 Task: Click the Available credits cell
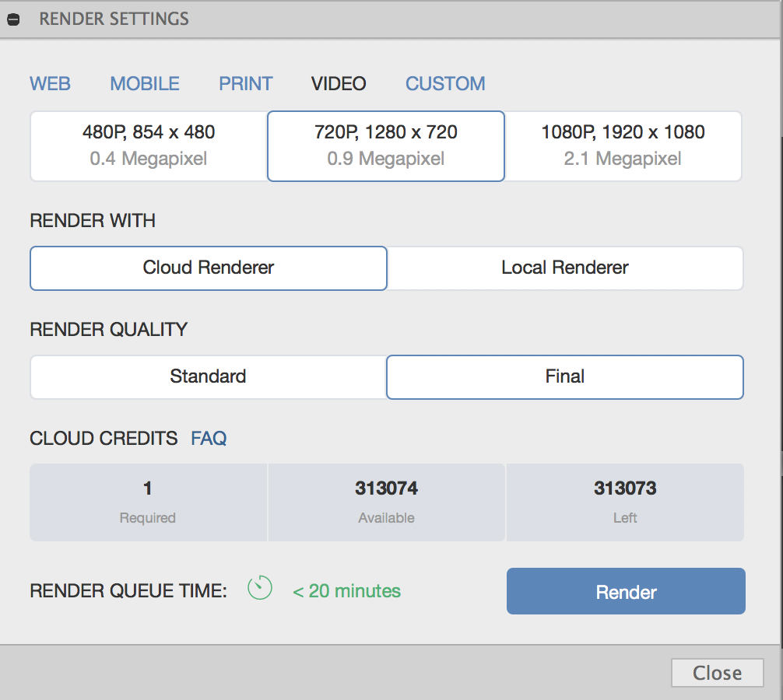[x=387, y=502]
